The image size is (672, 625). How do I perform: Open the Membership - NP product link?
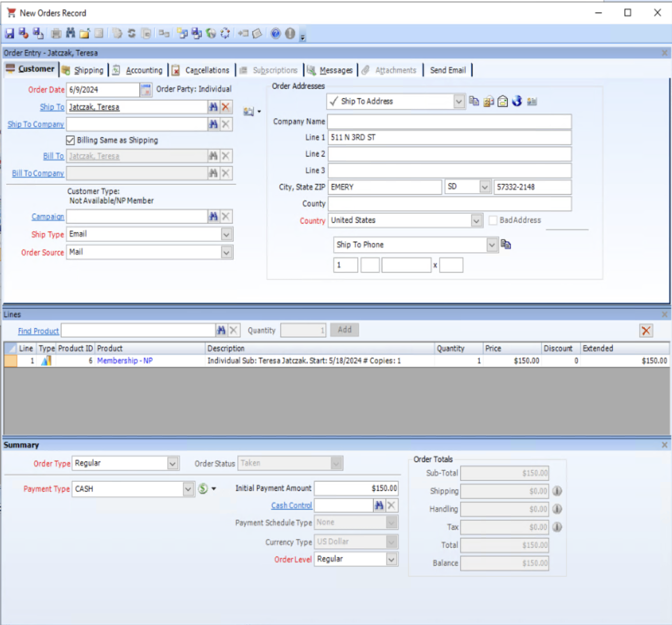(x=125, y=360)
